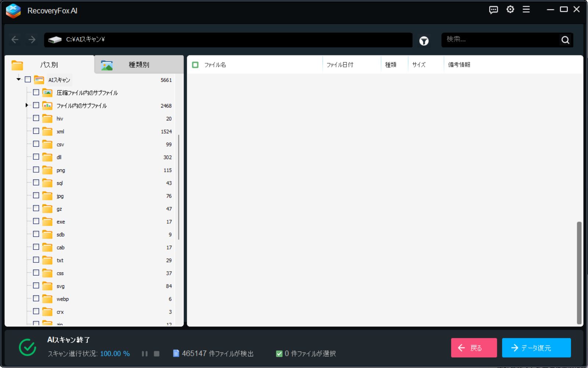Open the hamburger menu icon
588x368 pixels.
526,10
